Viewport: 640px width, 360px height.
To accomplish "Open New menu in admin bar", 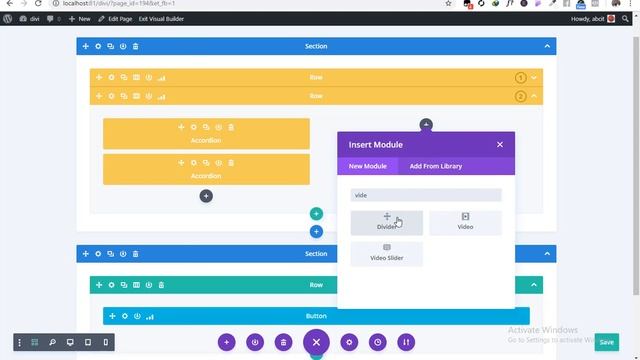I will tap(80, 19).
